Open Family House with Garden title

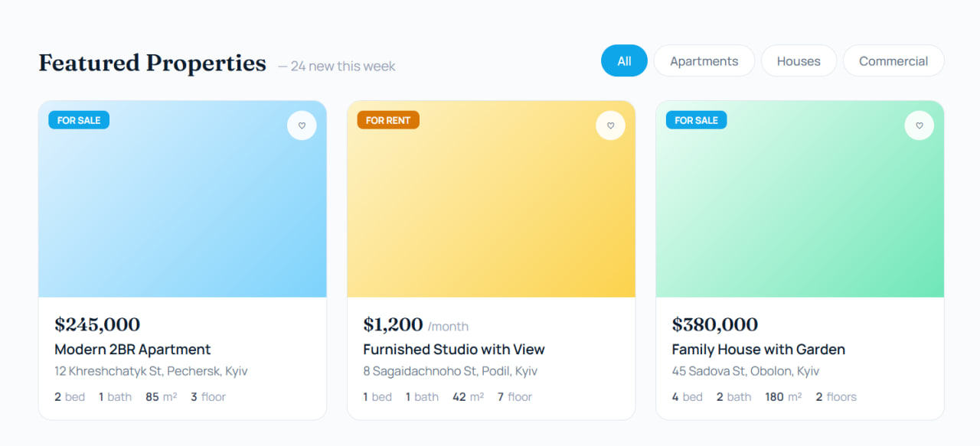pyautogui.click(x=758, y=350)
